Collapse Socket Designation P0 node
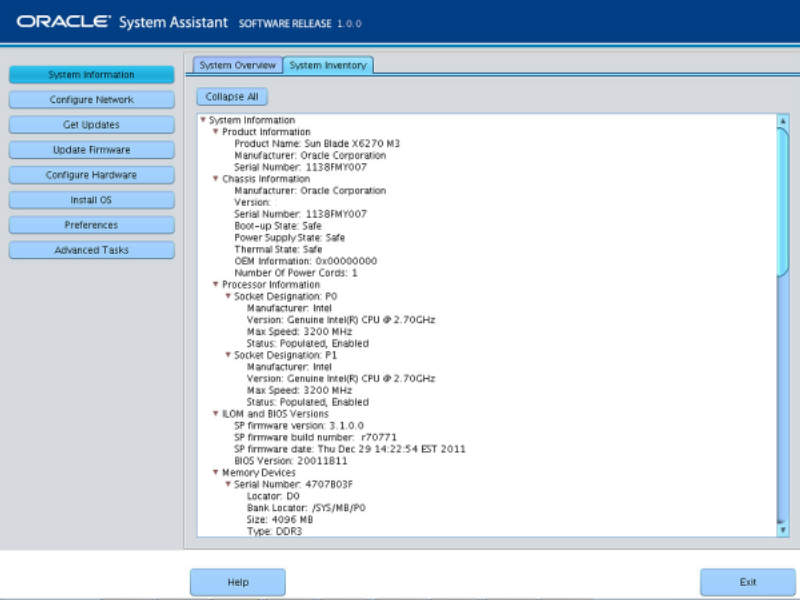The width and height of the screenshot is (800, 600). pyautogui.click(x=228, y=296)
